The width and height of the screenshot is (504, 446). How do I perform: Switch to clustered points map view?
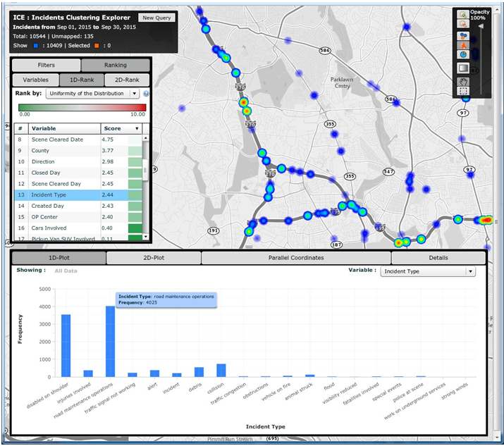coord(463,35)
